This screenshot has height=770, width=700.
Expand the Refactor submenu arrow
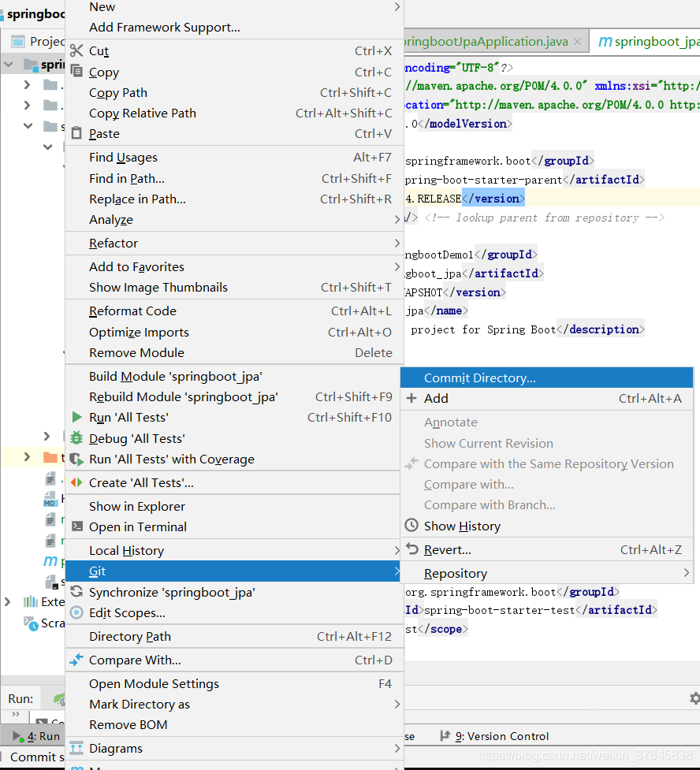click(397, 243)
